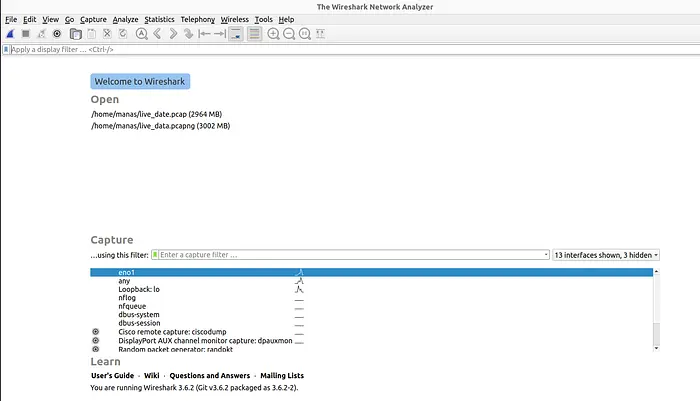Viewport: 700px width, 401px height.
Task: Open the Tools menu
Action: coord(263,19)
